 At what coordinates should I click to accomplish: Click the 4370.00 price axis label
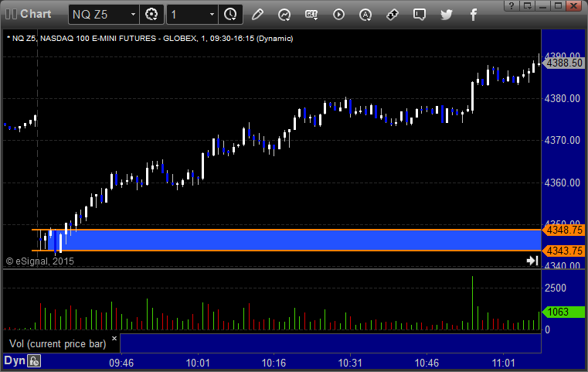click(x=563, y=141)
